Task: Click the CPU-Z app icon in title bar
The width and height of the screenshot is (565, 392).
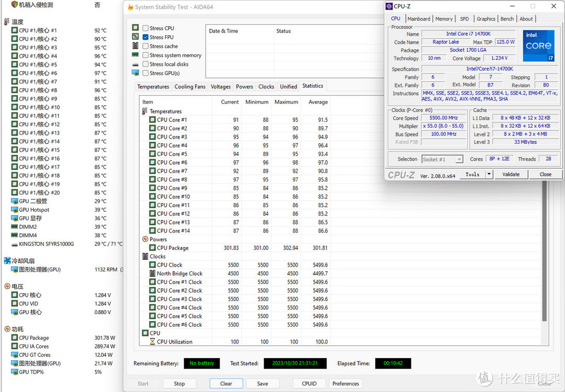Action: [x=389, y=6]
